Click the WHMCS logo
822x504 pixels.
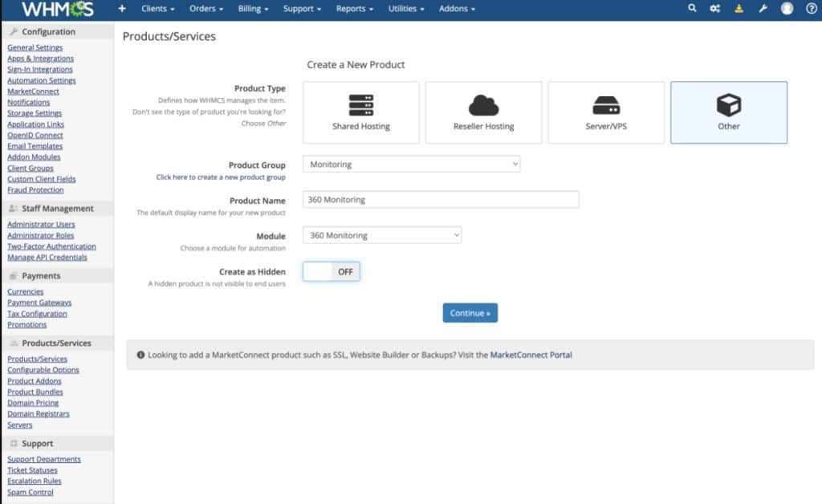click(58, 9)
